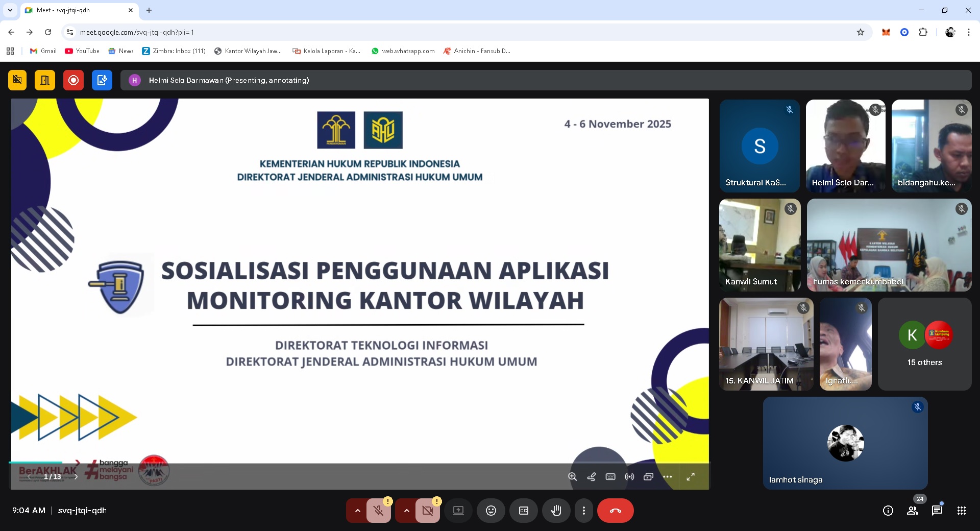Image resolution: width=980 pixels, height=531 pixels.
Task: Turn on your camera
Action: click(x=428, y=511)
